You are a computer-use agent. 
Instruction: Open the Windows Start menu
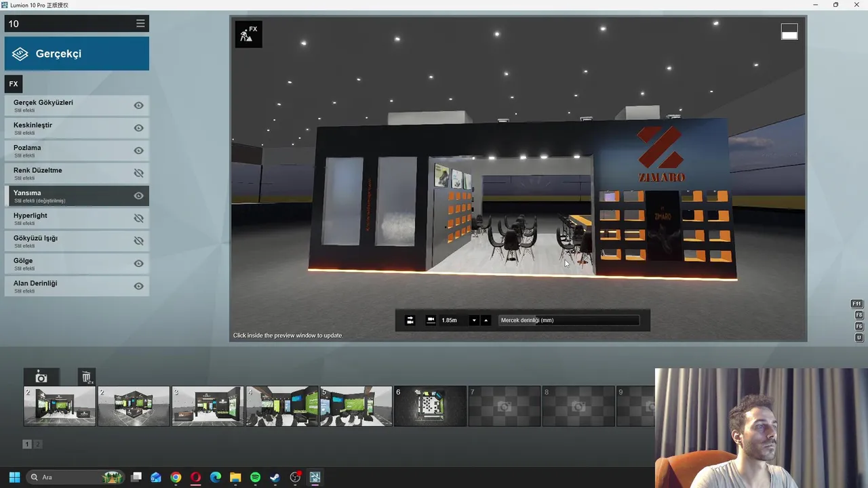14,477
